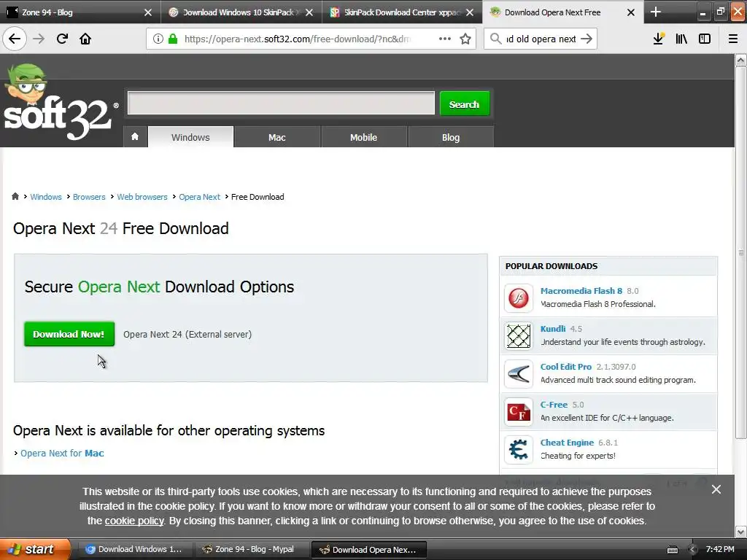
Task: Click the keyboard icon in system tray
Action: (672, 550)
